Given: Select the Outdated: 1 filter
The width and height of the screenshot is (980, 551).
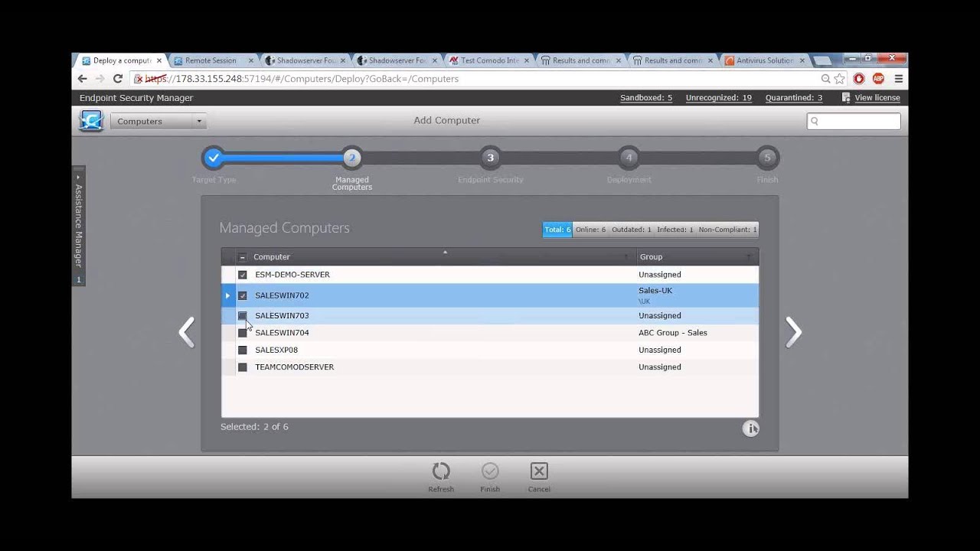Looking at the screenshot, I should tap(632, 230).
